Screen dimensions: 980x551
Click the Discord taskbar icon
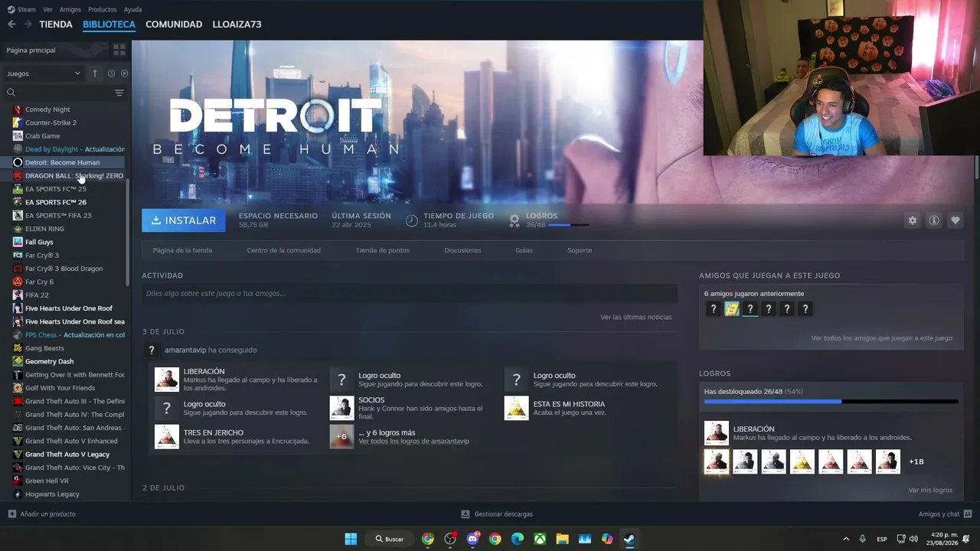[472, 539]
